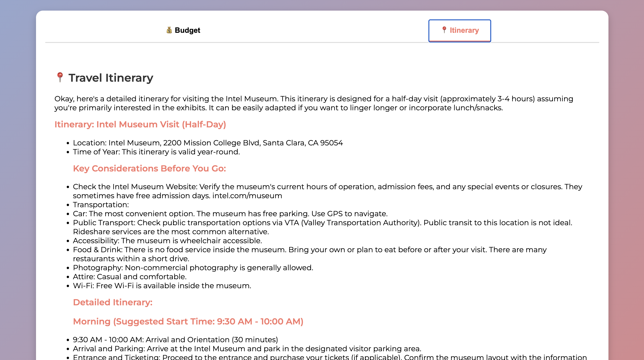Screen dimensions: 644x360
Task: Click the Photography bullet item
Action: 193,268
